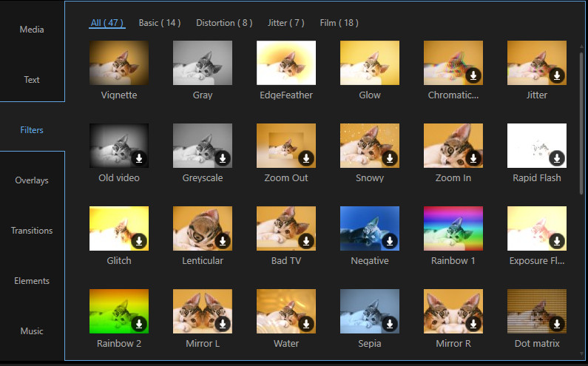The image size is (588, 366).
Task: Click the Old video label text
Action: (x=119, y=177)
